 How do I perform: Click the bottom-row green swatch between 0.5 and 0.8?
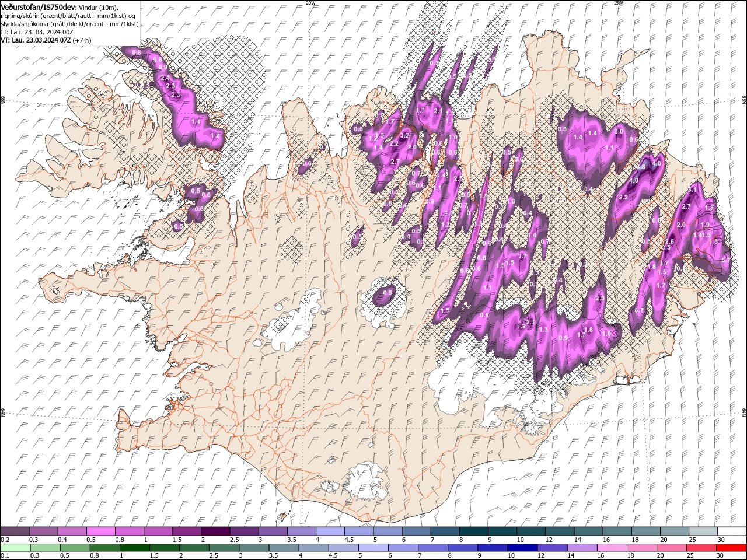click(75, 548)
